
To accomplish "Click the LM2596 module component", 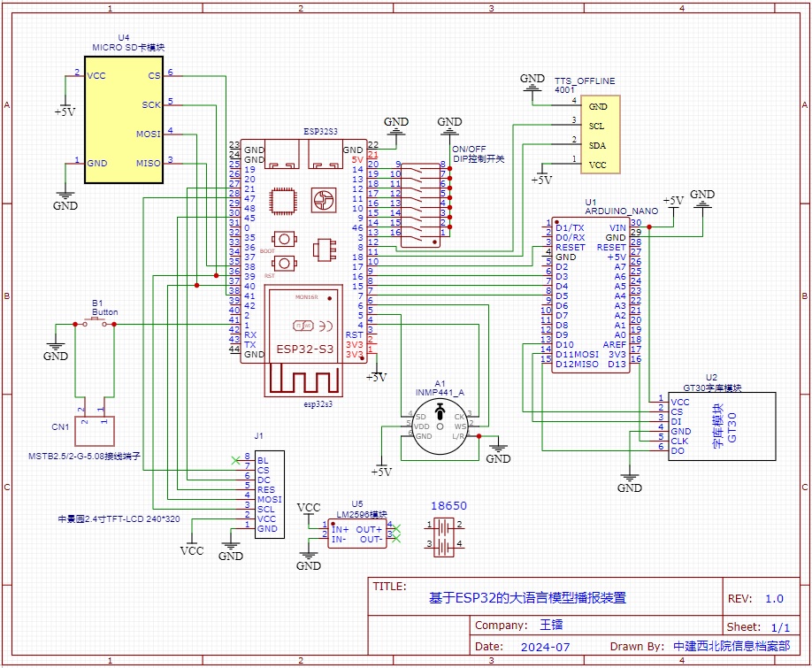I will [x=356, y=533].
